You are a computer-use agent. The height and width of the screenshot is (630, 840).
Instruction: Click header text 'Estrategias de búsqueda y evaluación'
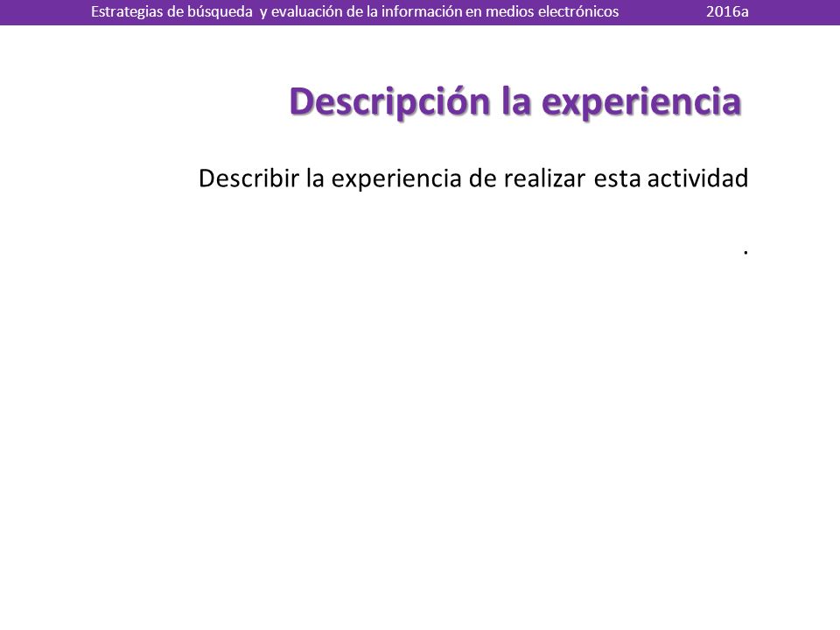(x=217, y=11)
